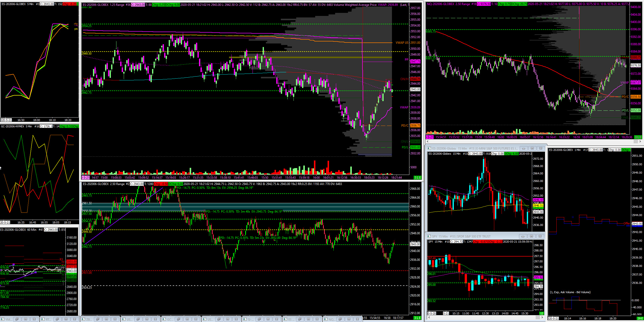Click the red 'Offer' label on ES 1 Min chart
This screenshot has height=322, width=644.
pyautogui.click(x=627, y=223)
